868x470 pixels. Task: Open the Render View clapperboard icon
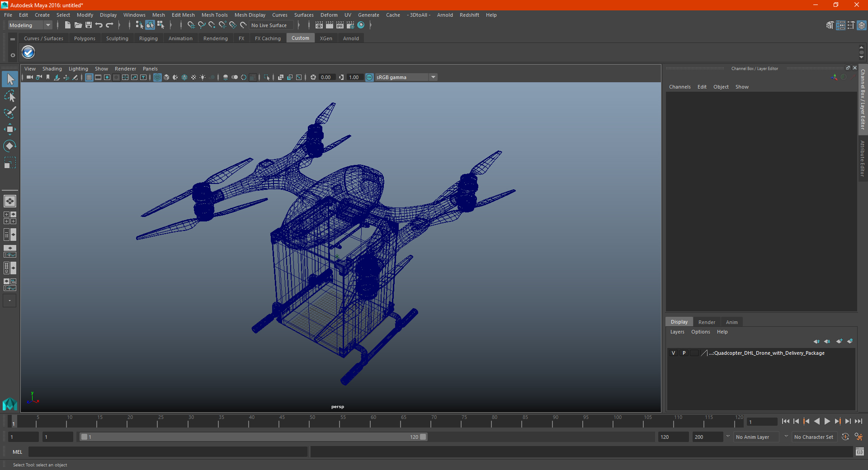pyautogui.click(x=319, y=25)
